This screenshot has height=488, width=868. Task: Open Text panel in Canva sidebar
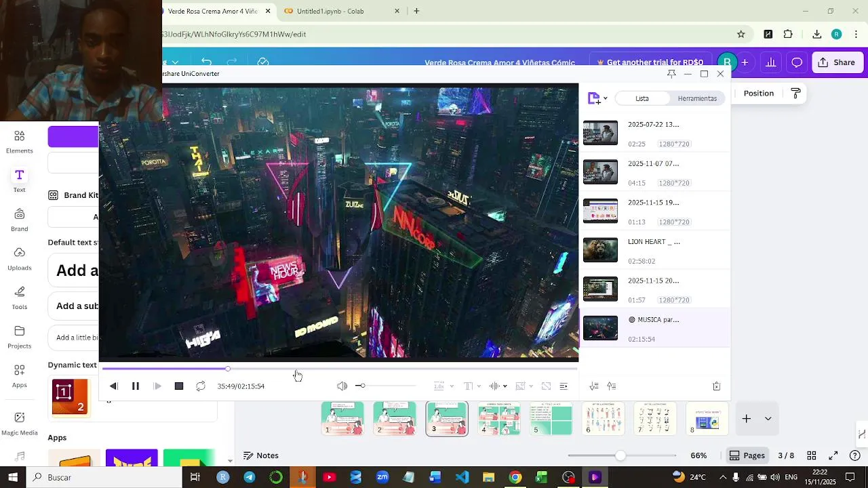[x=19, y=181]
